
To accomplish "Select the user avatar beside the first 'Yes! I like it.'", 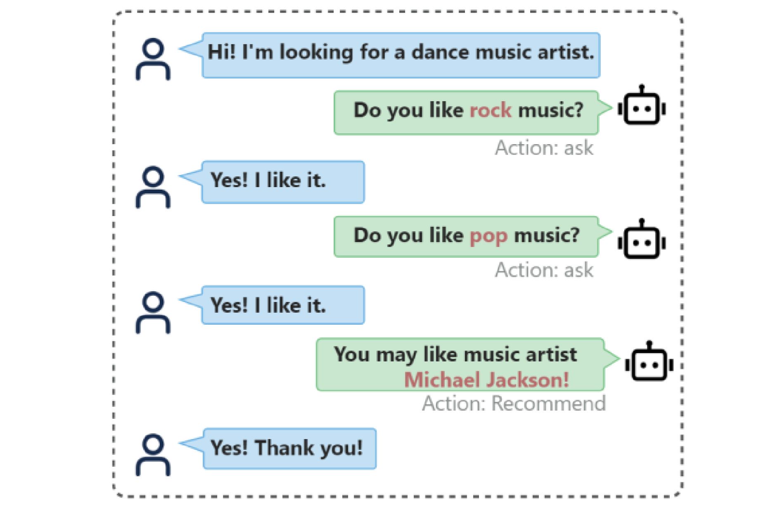I will click(x=153, y=187).
